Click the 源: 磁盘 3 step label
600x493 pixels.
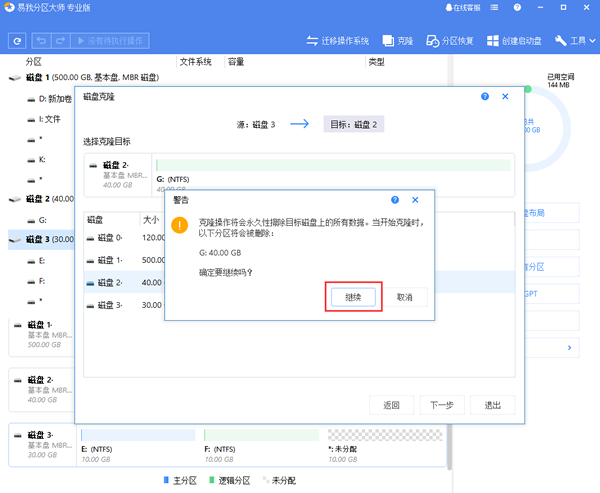click(x=256, y=124)
